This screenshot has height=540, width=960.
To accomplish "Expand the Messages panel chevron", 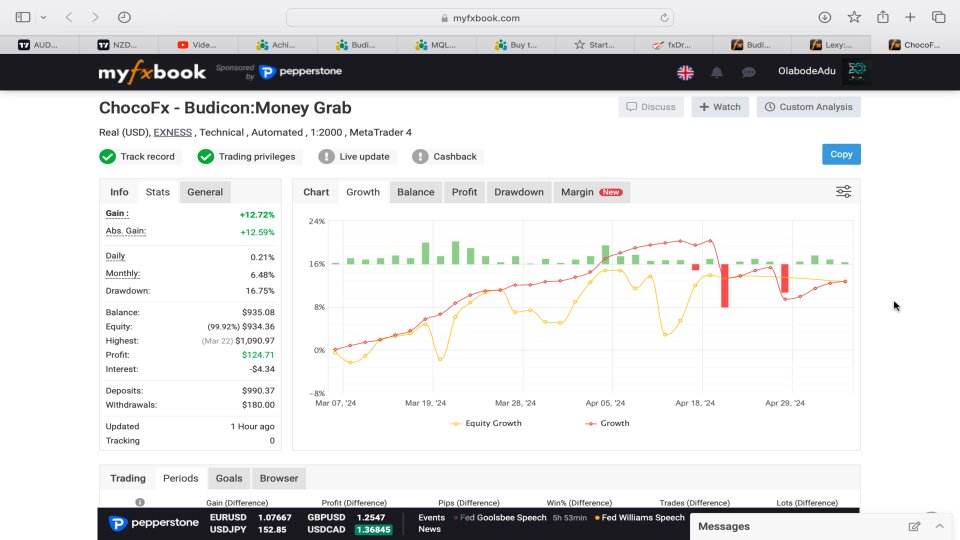I will [939, 526].
